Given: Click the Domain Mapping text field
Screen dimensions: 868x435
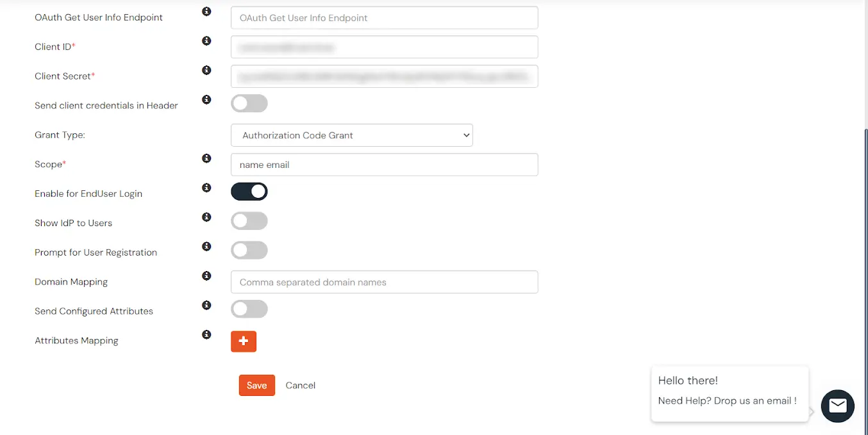Looking at the screenshot, I should 384,282.
